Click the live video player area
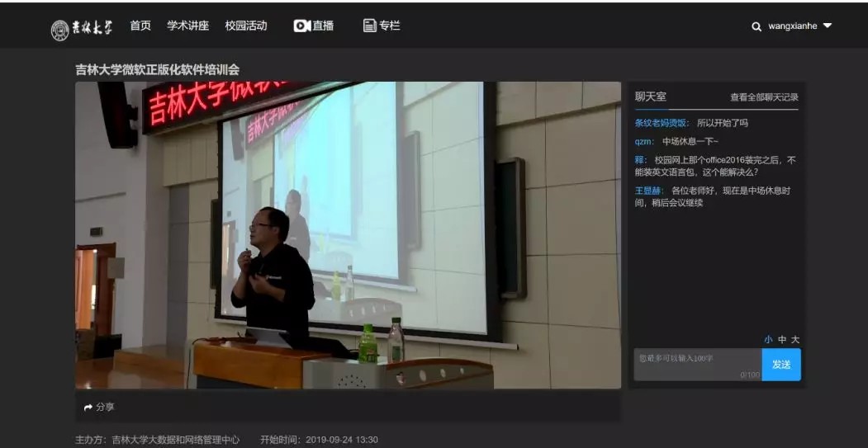 click(x=348, y=235)
